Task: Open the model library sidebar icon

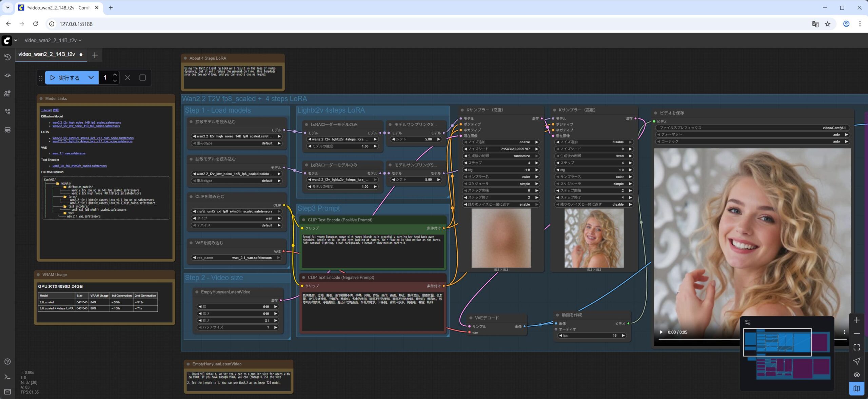Action: coord(7,94)
